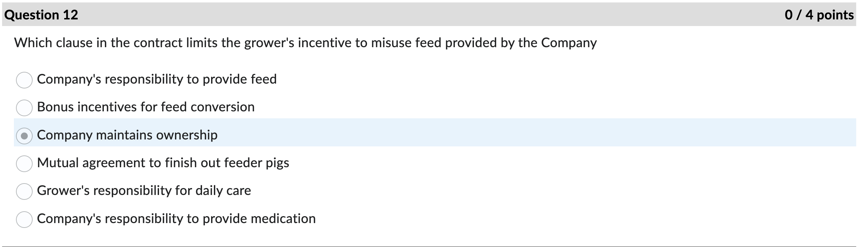
Task: Click the "Question 12" header text
Action: click(x=42, y=15)
